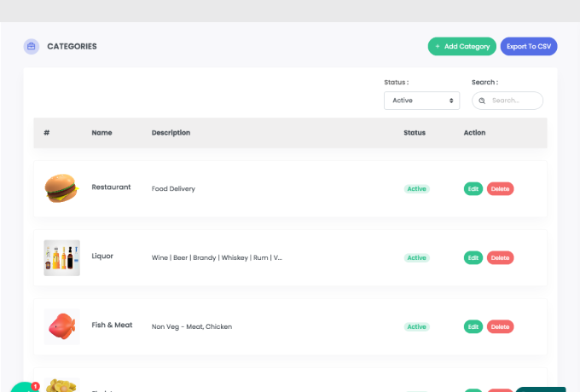
Task: Edit the Liquor category
Action: point(473,258)
